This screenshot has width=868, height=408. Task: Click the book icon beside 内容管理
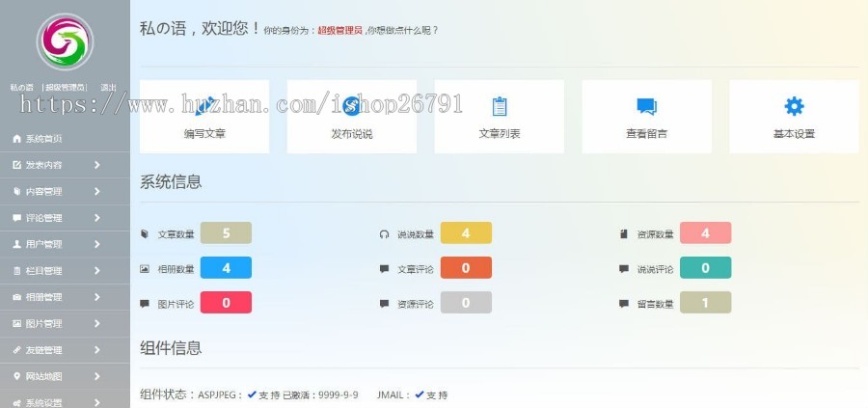pos(16,192)
